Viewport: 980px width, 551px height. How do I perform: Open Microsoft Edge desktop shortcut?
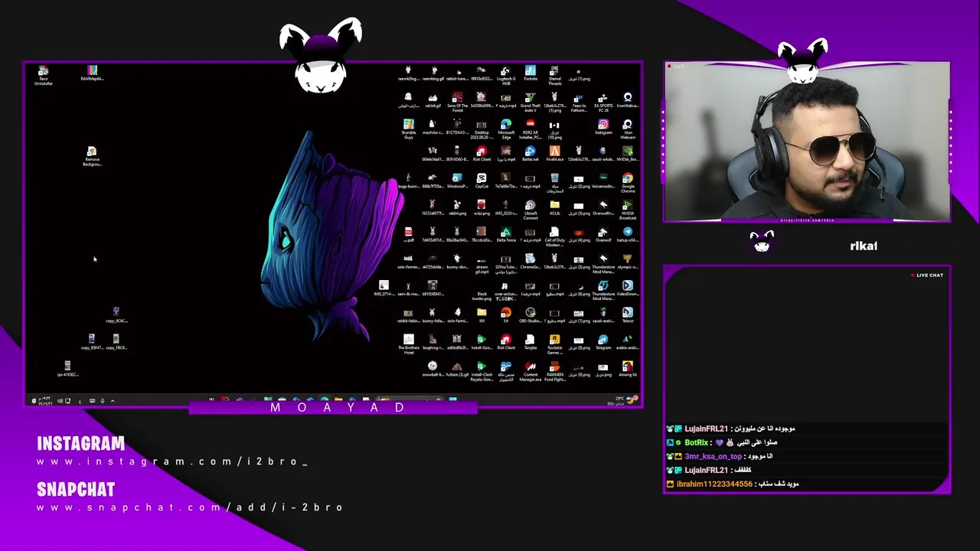(506, 129)
